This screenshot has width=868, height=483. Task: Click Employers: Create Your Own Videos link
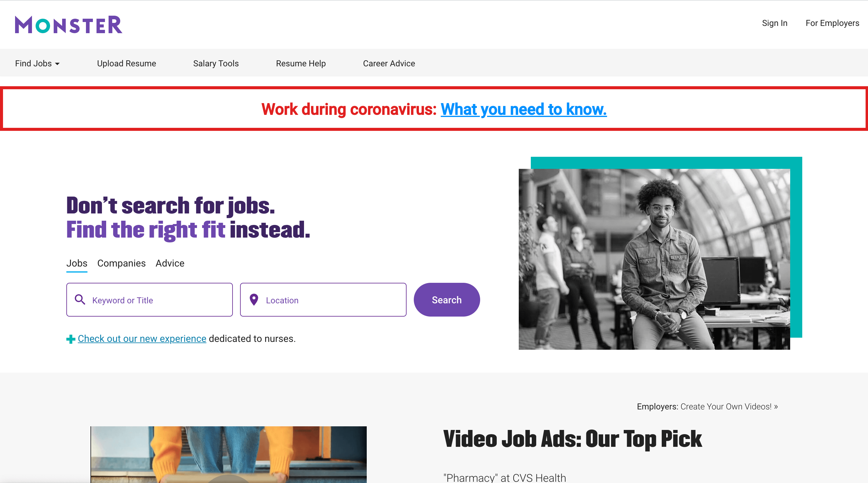click(707, 406)
